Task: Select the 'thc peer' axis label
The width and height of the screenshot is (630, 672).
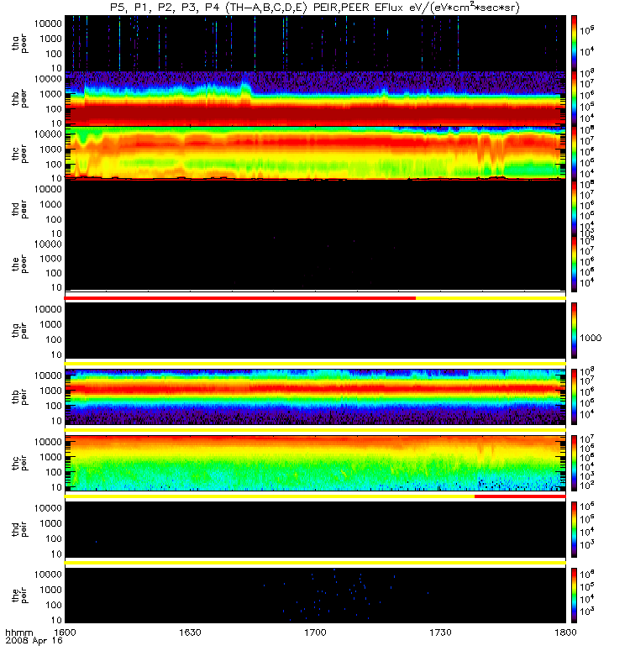Action: tap(19, 154)
